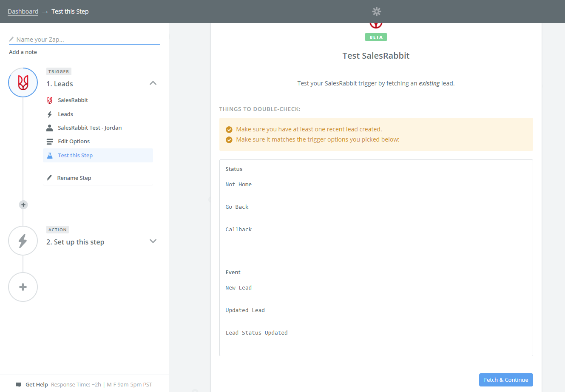Click the first checkmark about recent lead
Viewport: 565px width, 392px height.
coord(229,130)
